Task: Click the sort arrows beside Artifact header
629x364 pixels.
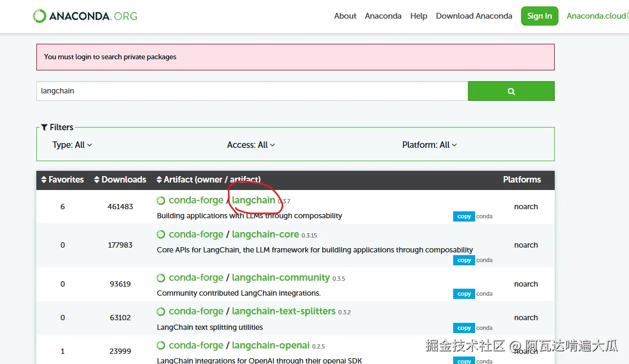Action: [x=159, y=180]
